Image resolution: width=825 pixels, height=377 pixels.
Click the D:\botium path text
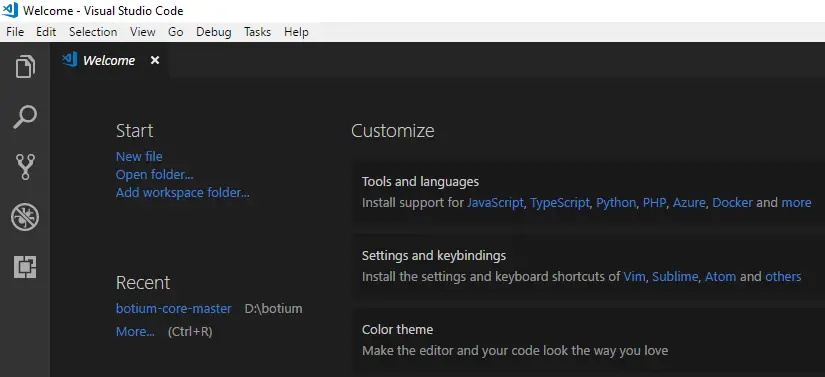click(274, 309)
